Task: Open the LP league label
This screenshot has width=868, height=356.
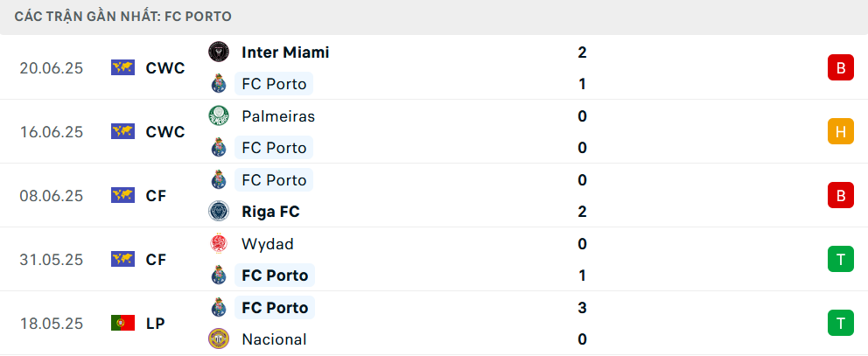Action: pyautogui.click(x=156, y=324)
